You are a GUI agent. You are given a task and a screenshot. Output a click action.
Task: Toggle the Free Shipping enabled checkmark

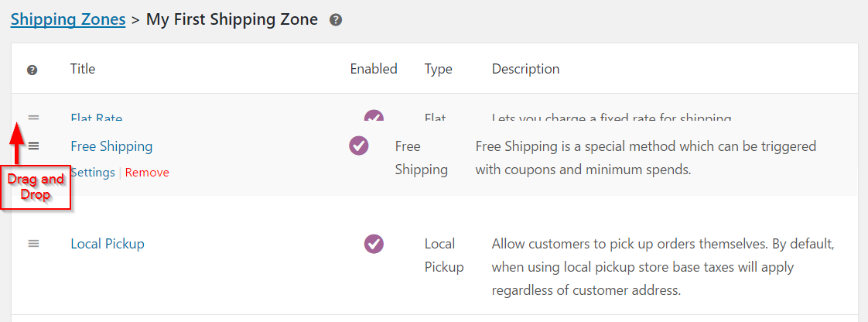click(x=359, y=146)
